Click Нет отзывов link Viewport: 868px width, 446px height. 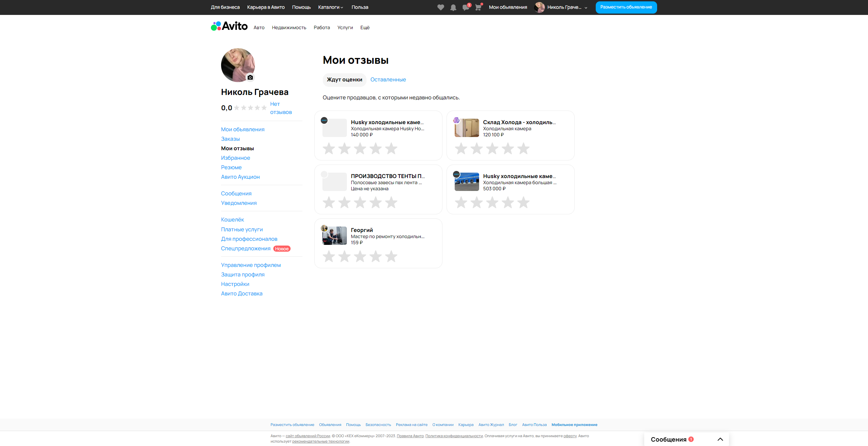point(281,108)
